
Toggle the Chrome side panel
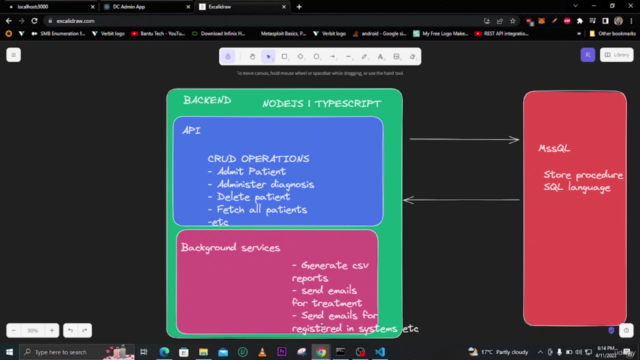point(605,21)
